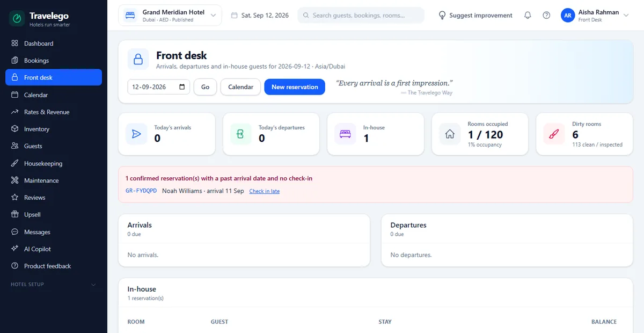
Task: Click the Maintenance tools icon
Action: (14, 180)
